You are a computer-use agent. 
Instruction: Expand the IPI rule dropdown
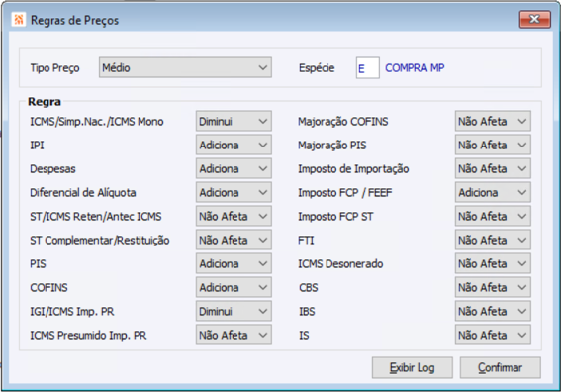click(x=234, y=145)
